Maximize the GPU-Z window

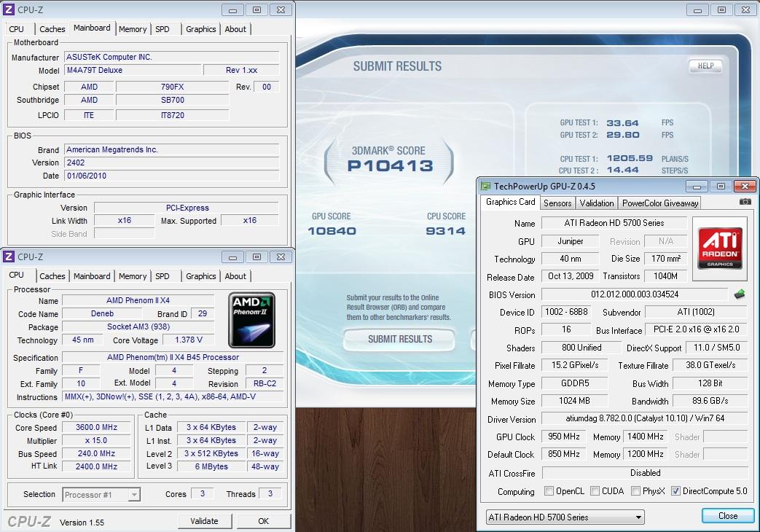[x=721, y=187]
